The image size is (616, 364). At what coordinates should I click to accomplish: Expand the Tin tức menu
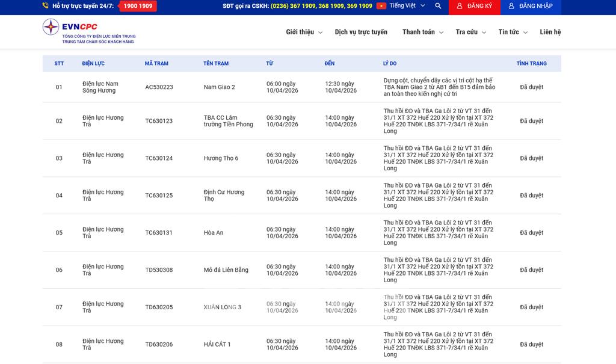pyautogui.click(x=513, y=32)
